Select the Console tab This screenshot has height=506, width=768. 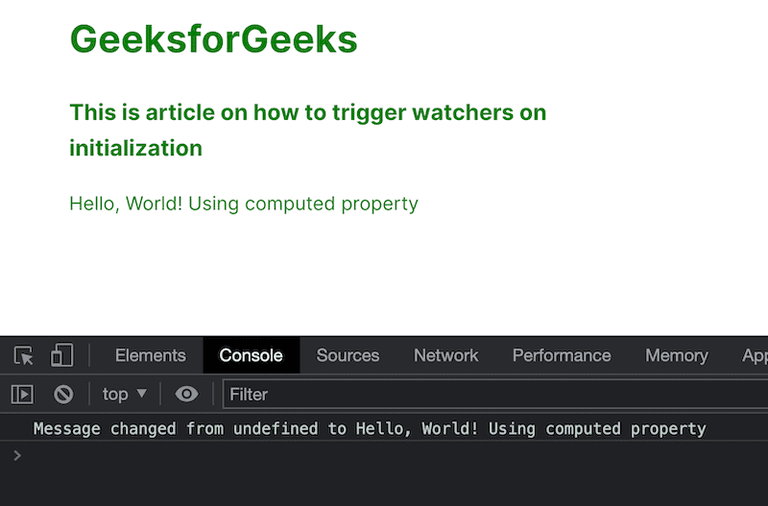click(251, 355)
